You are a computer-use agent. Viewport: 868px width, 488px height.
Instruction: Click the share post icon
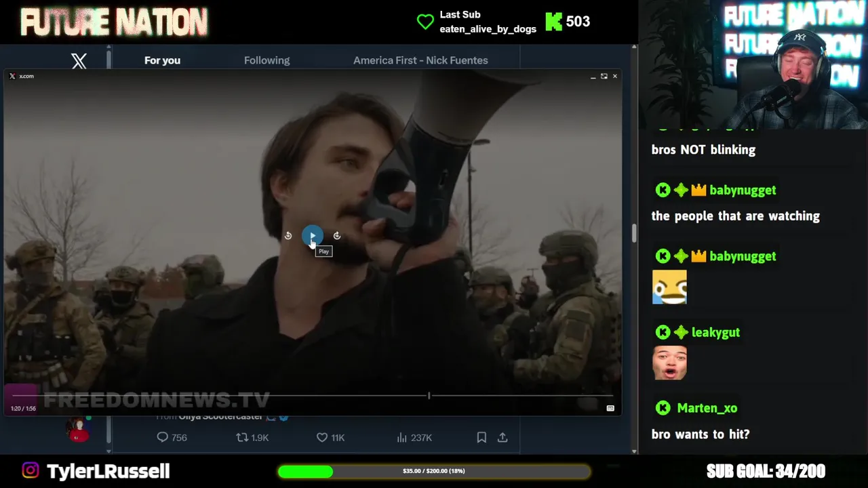(x=502, y=437)
